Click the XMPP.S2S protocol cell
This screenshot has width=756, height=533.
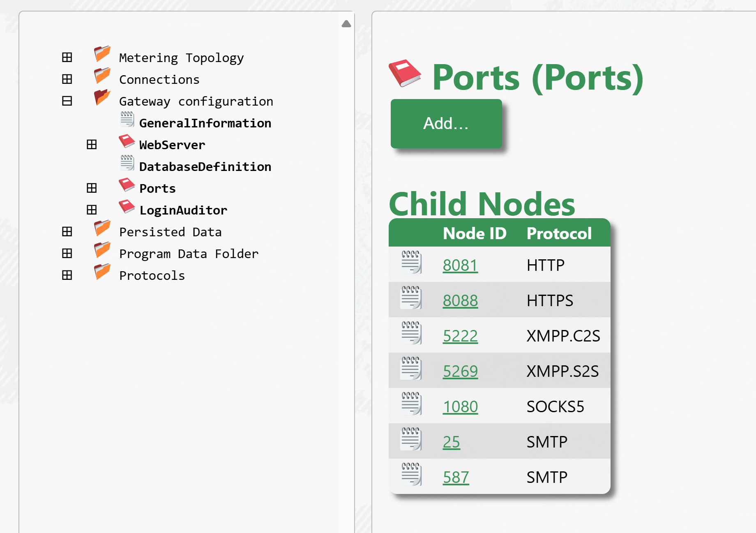[x=562, y=371]
